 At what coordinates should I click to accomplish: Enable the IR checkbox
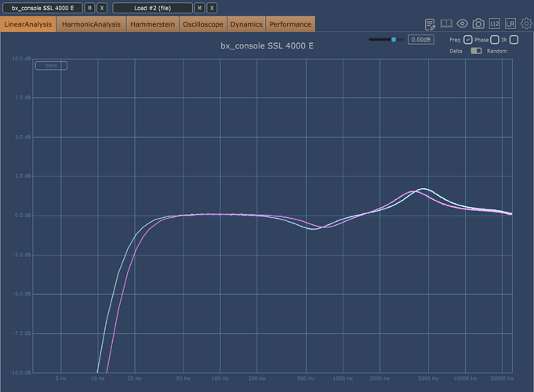click(x=514, y=40)
